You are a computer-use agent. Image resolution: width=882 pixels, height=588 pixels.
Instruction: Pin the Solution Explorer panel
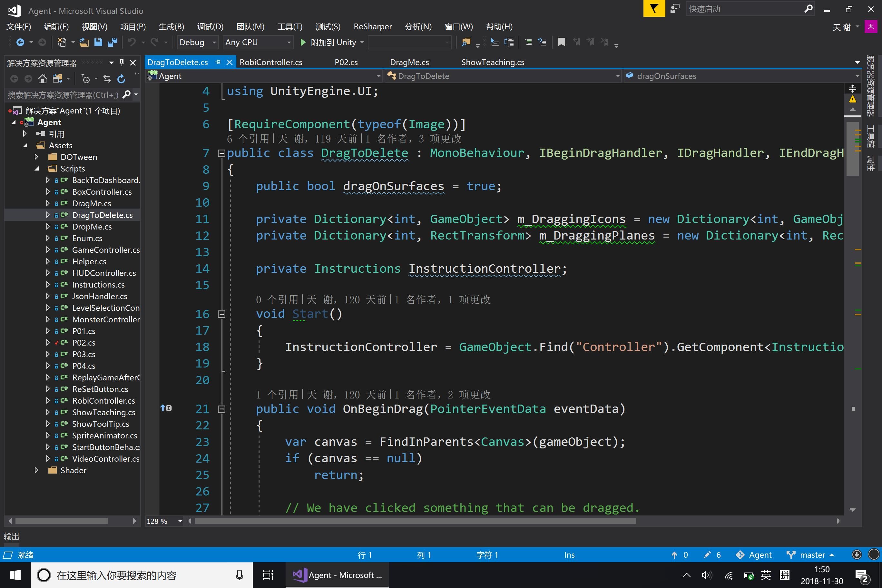[122, 63]
